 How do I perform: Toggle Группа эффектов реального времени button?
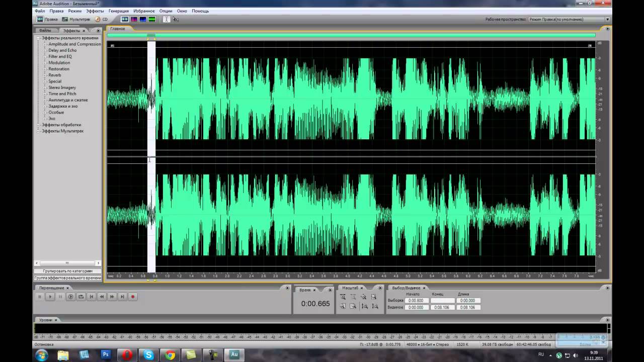(67, 278)
